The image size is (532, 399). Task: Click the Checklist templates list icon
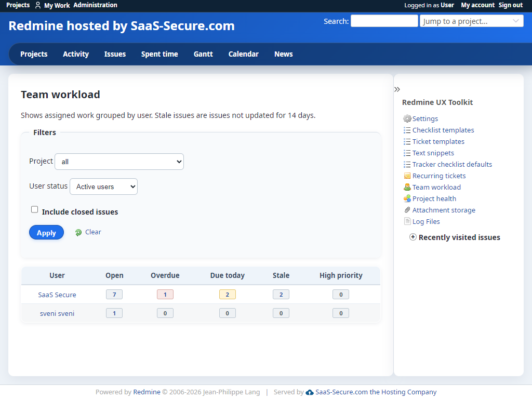[x=407, y=130]
